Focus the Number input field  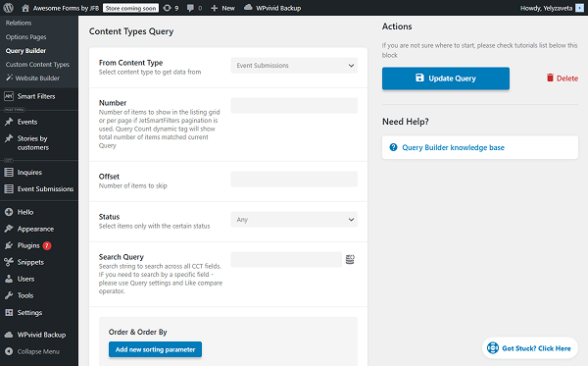(x=294, y=106)
